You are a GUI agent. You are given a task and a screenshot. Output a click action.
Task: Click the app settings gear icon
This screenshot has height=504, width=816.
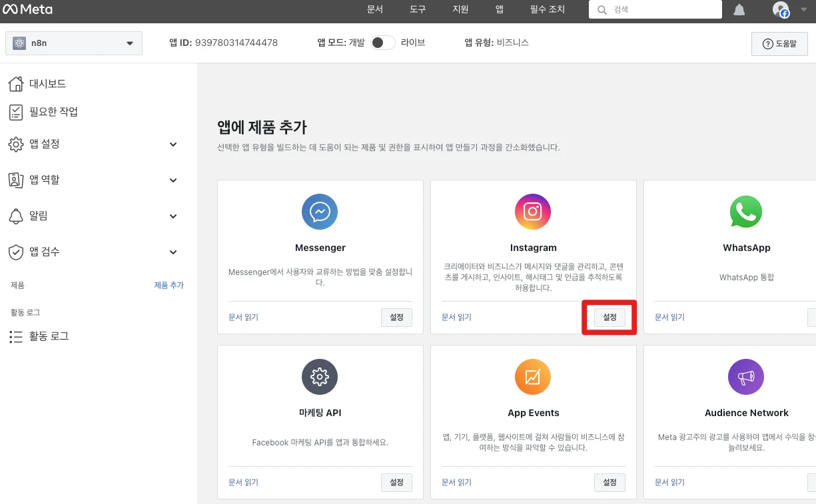[16, 144]
